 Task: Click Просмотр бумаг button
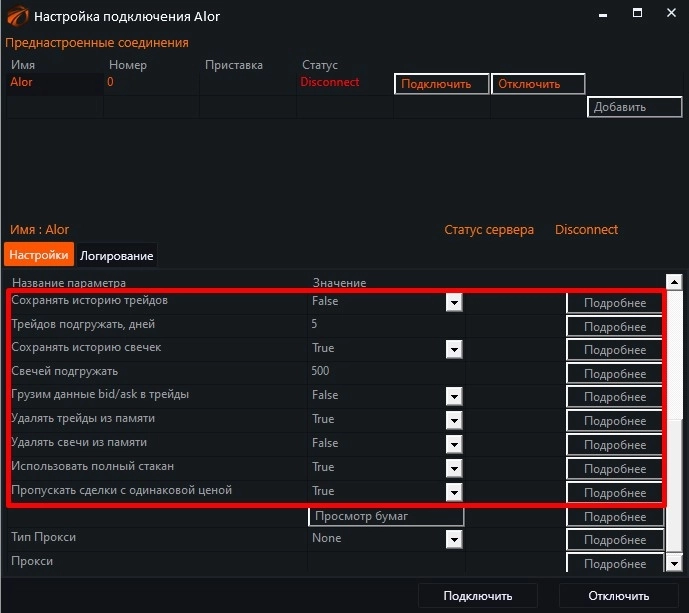[386, 516]
